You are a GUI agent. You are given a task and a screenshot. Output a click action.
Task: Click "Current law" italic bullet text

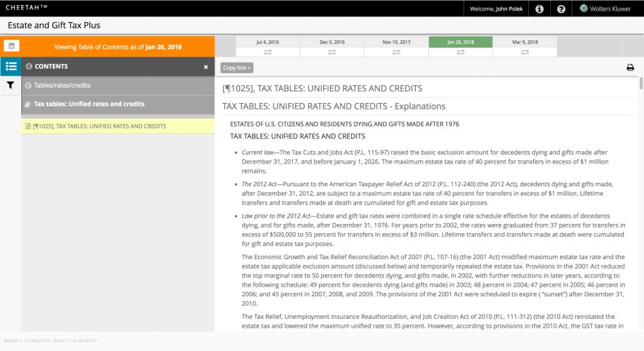[x=257, y=152]
